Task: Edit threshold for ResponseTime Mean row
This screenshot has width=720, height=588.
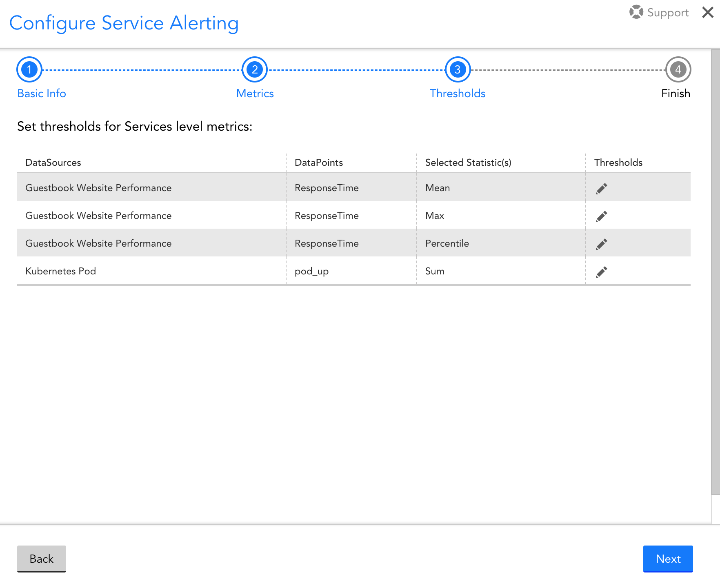Action: 601,189
